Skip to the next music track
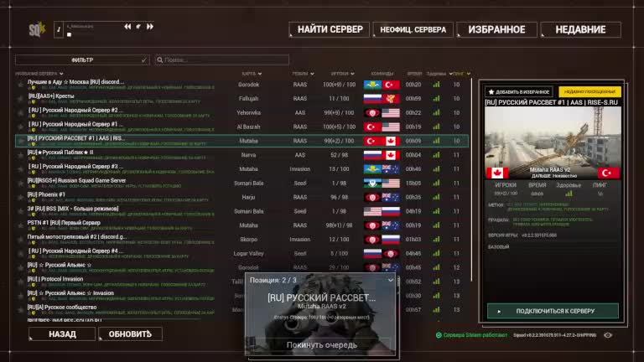This screenshot has height=362, width=644. pos(150,26)
